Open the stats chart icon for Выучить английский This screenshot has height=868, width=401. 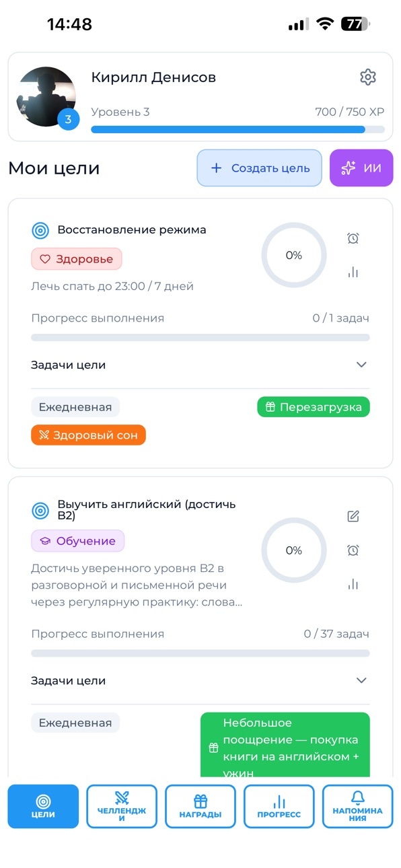(353, 584)
